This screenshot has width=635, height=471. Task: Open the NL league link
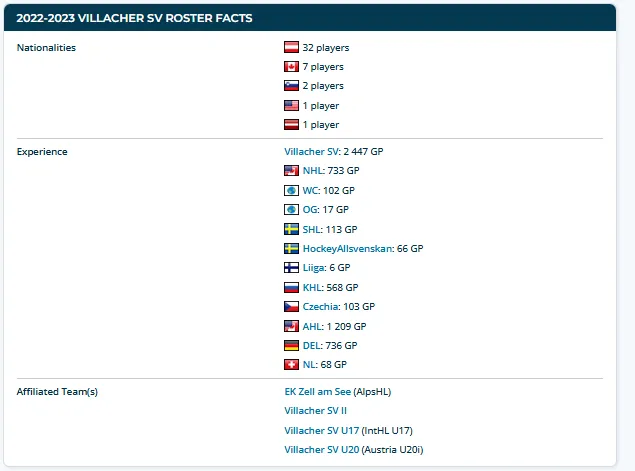point(309,364)
